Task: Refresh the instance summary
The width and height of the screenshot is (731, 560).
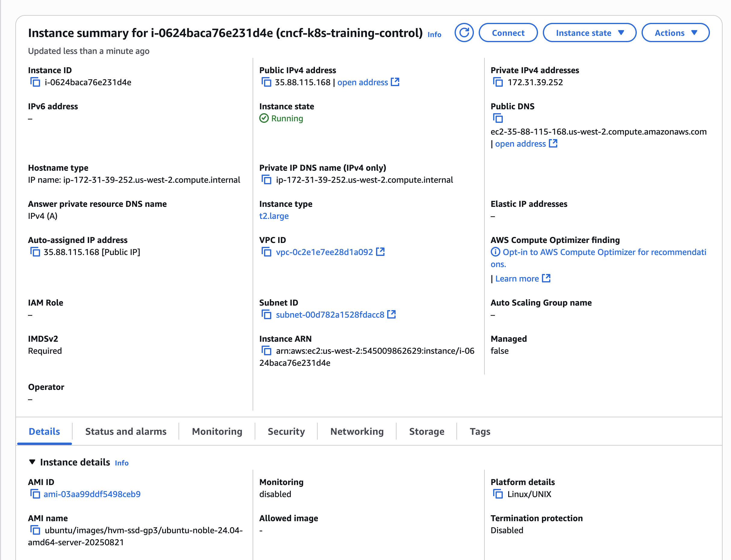Action: 464,33
